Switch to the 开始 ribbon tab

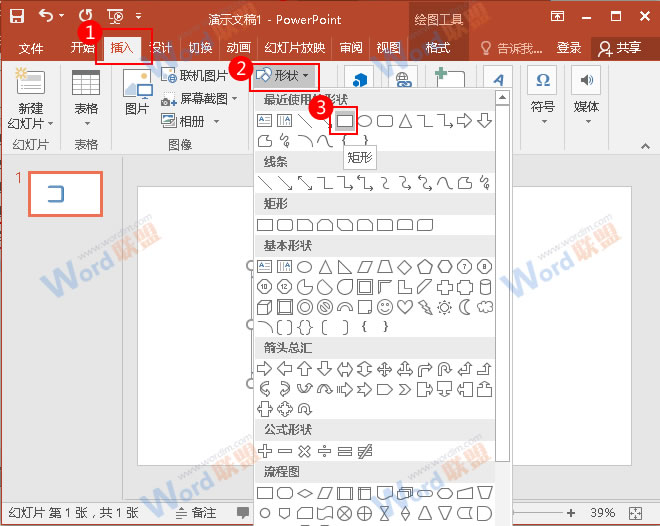click(82, 47)
